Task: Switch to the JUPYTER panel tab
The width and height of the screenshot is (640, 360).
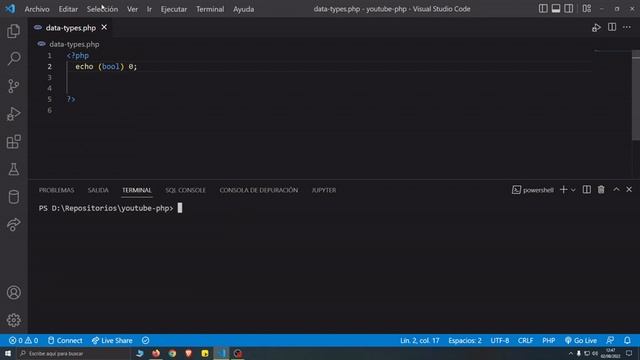Action: click(x=324, y=190)
